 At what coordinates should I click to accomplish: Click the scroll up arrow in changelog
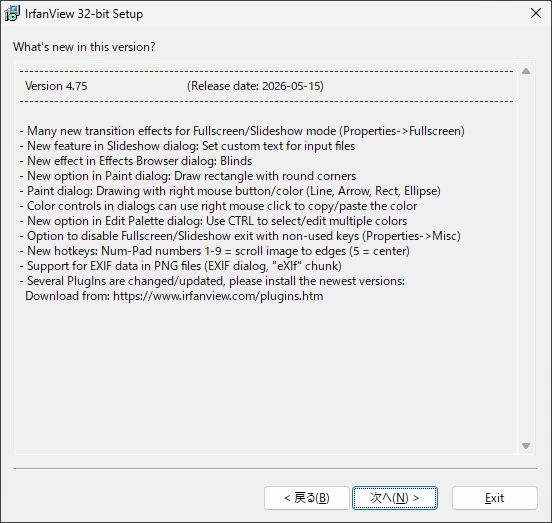tap(526, 71)
